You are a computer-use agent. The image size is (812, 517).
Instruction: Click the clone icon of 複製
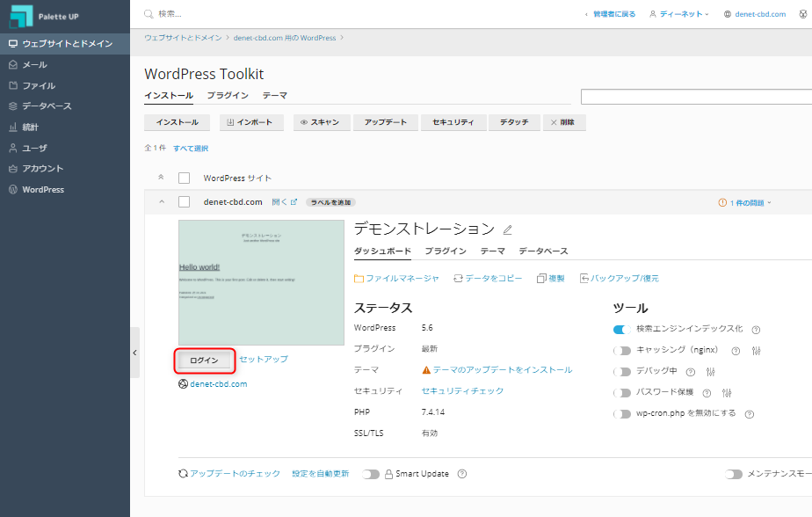(x=541, y=279)
